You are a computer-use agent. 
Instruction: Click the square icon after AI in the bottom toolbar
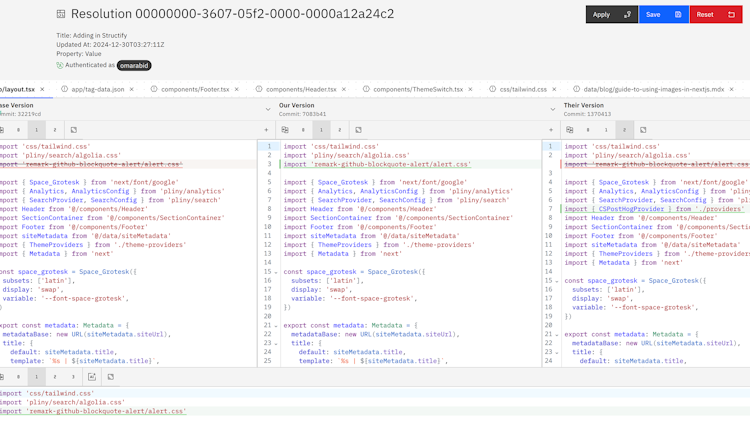(x=110, y=377)
